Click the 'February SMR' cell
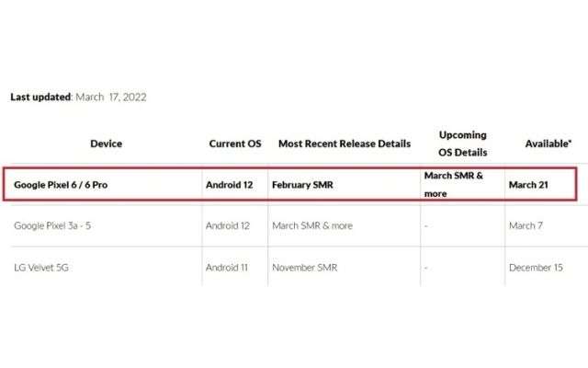The width and height of the screenshot is (588, 368). [302, 185]
